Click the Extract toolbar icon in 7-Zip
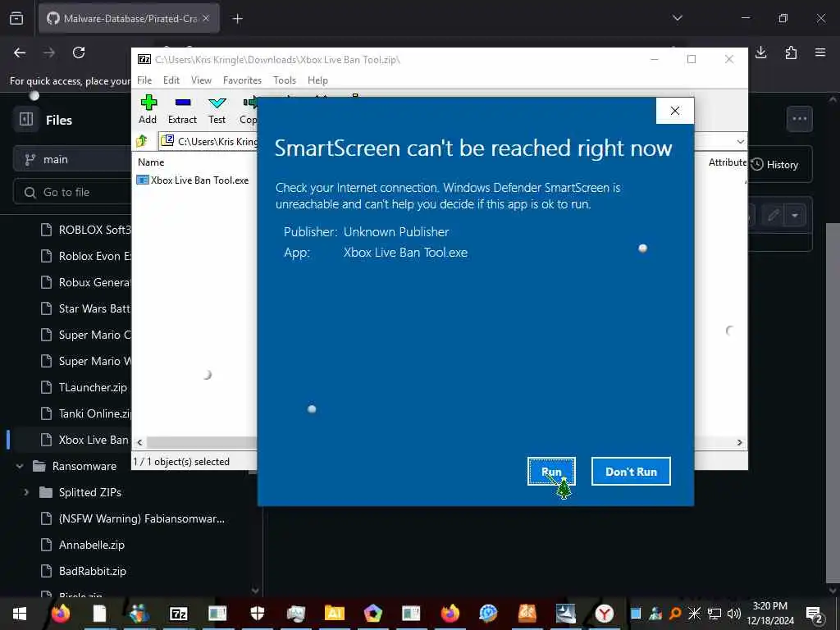 (182, 110)
